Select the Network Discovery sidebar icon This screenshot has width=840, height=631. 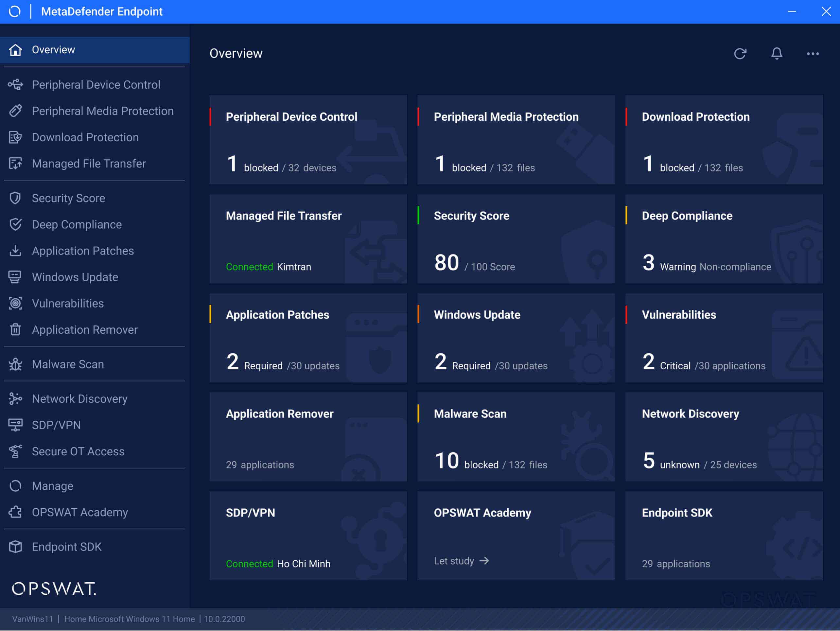[x=15, y=398]
